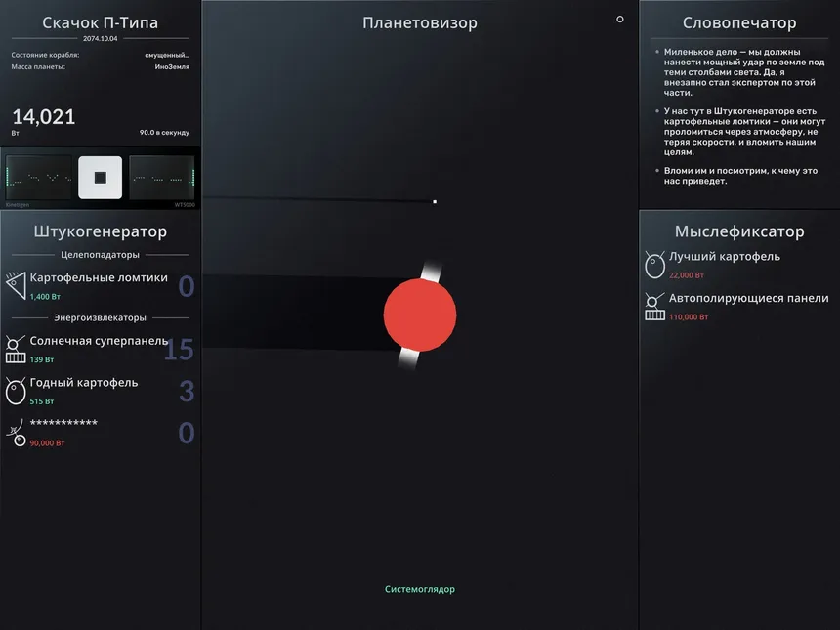Viewport: 840px width, 630px height.
Task: Open the left Kinetigen graph thumbnail
Action: [38, 178]
